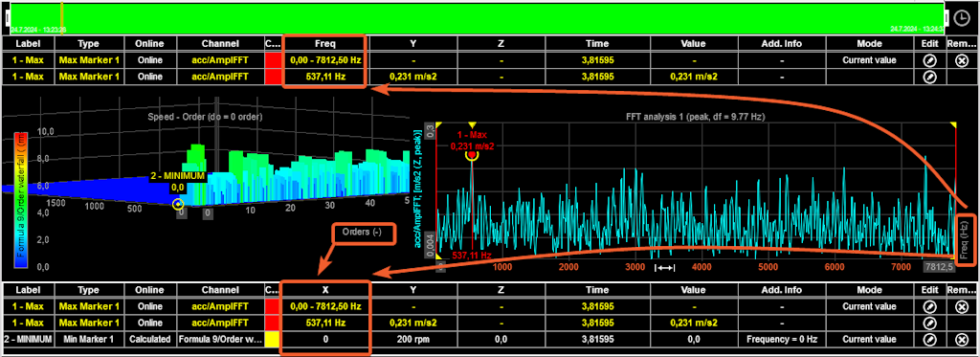Edit the lower table's 0,00 - 7812,50 Hz marker
Viewport: 980px width, 357px height.
pyautogui.click(x=930, y=307)
